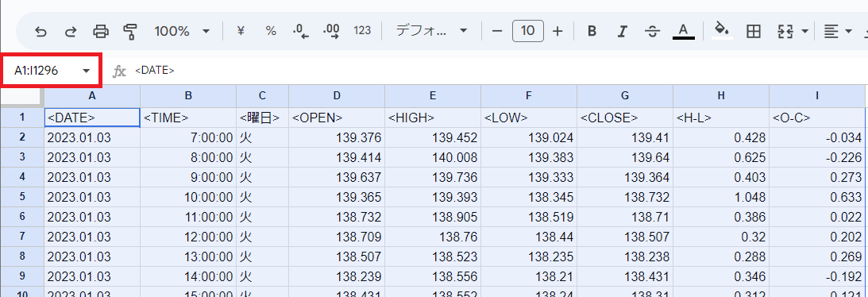This screenshot has height=297, width=868.
Task: Click the formula bar containing <DATE>
Action: click(x=498, y=70)
